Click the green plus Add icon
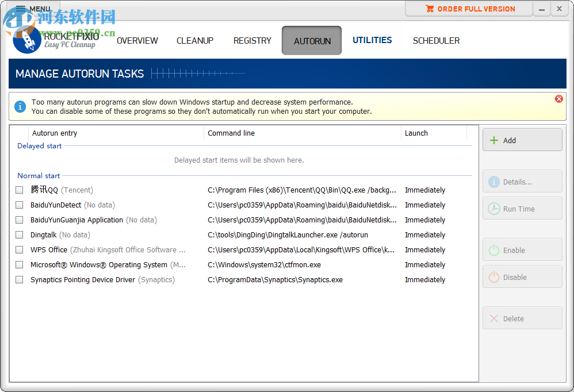574x392 pixels. tap(494, 140)
